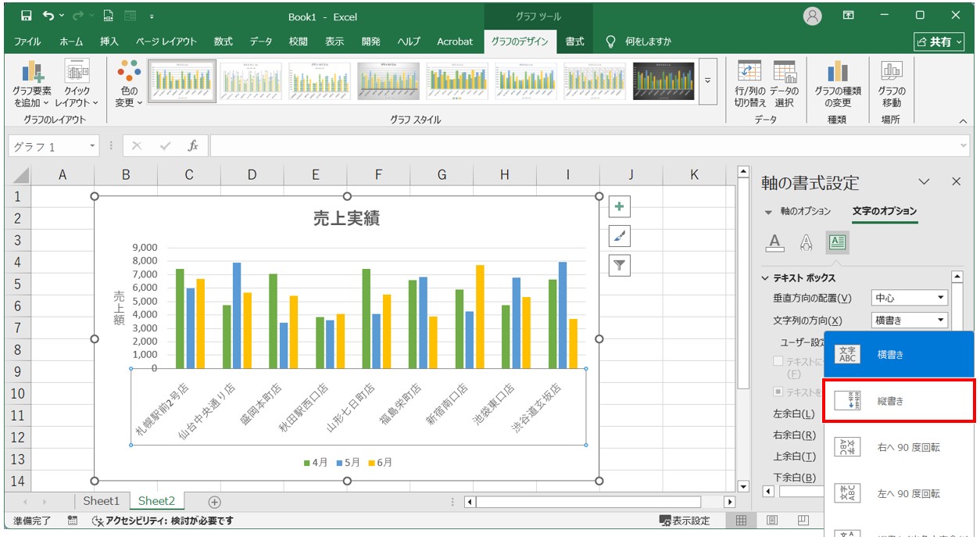Choose 右へ 90 度回転 option
This screenshot has height=537, width=980.
click(900, 447)
